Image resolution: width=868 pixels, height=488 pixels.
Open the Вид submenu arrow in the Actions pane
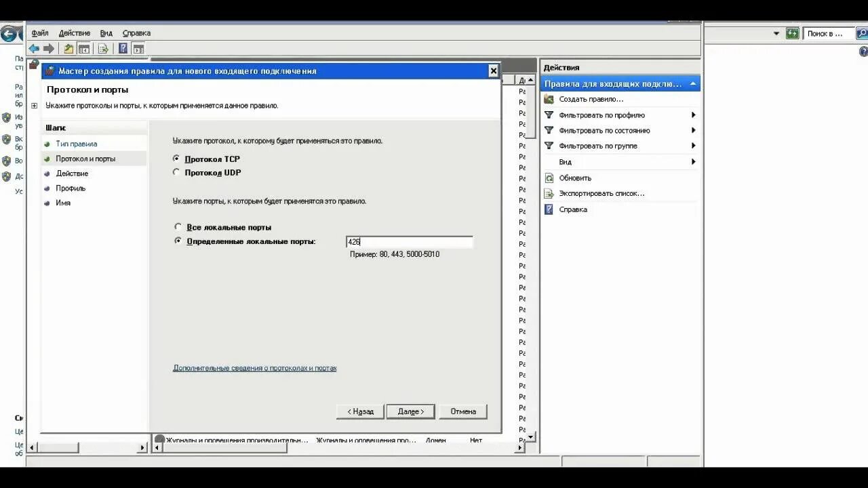[x=694, y=162]
